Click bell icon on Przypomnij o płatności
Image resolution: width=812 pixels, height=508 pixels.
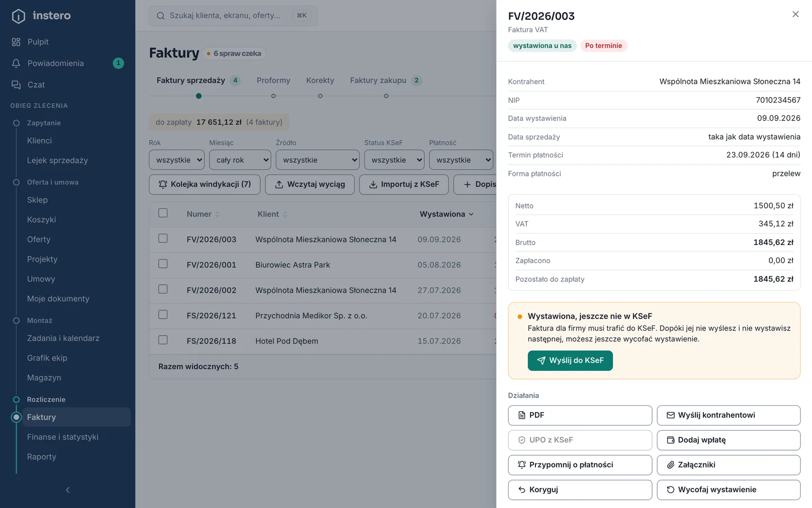click(522, 465)
